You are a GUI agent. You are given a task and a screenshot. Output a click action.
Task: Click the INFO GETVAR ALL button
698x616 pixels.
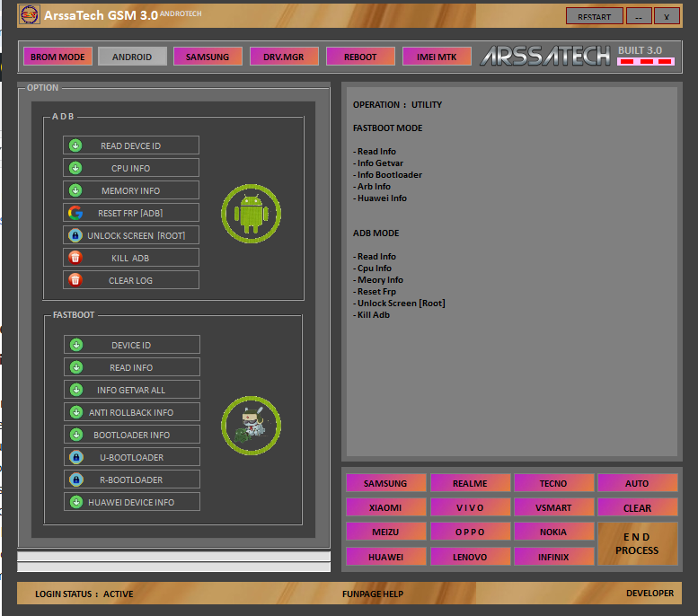pyautogui.click(x=132, y=390)
